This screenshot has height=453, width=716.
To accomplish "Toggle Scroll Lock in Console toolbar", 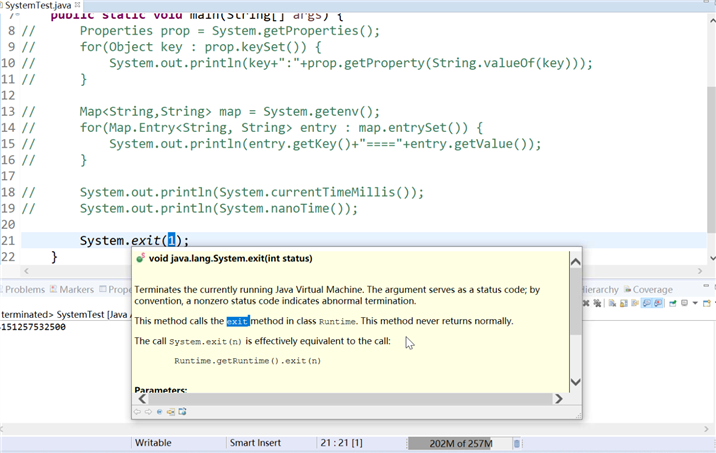I will pyautogui.click(x=624, y=303).
